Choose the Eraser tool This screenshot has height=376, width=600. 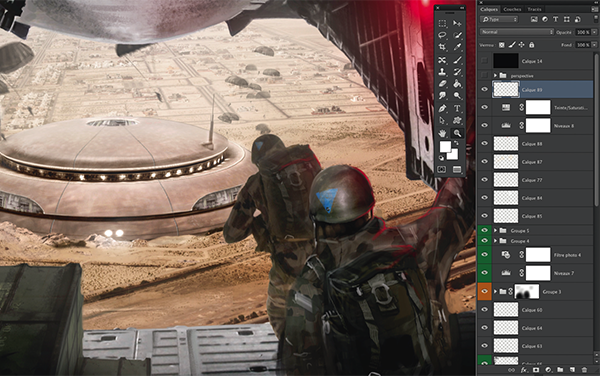click(x=442, y=84)
